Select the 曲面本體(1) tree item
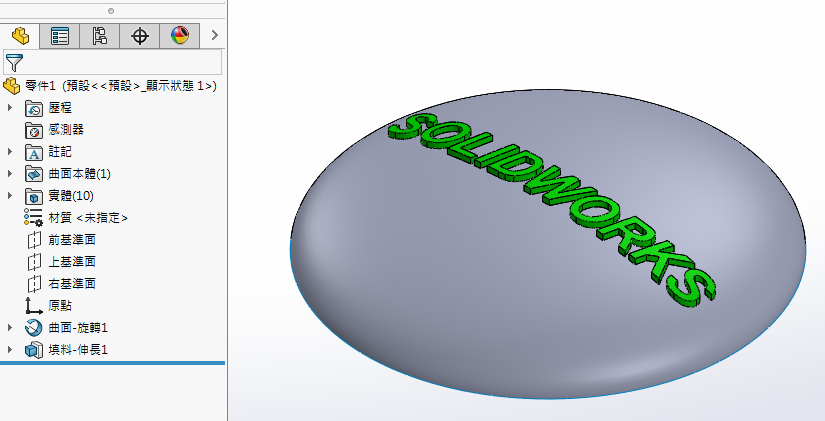 [x=79, y=174]
